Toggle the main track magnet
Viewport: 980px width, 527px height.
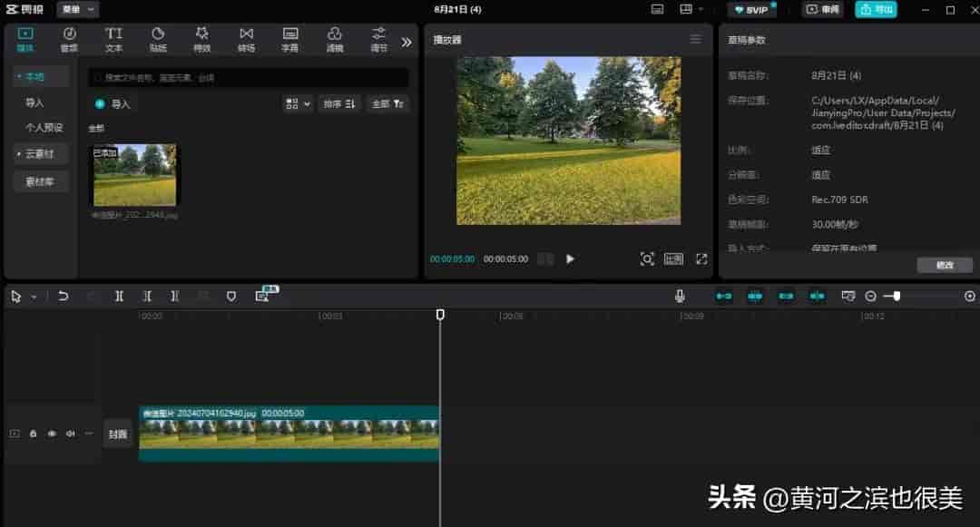[724, 296]
